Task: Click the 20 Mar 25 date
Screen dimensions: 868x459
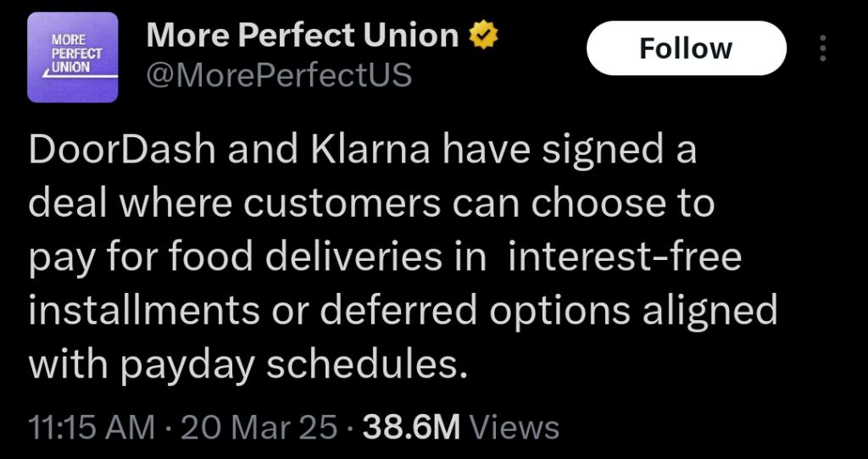Action: pyautogui.click(x=259, y=427)
